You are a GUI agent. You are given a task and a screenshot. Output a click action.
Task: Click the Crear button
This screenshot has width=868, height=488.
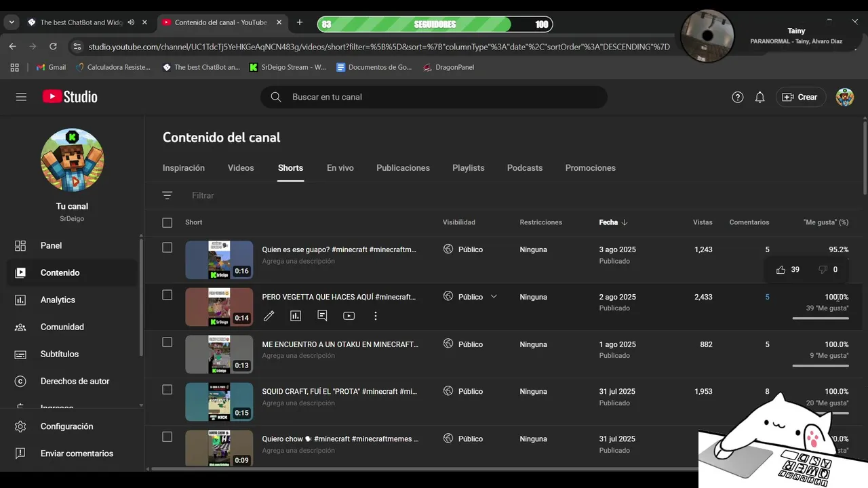[801, 97]
